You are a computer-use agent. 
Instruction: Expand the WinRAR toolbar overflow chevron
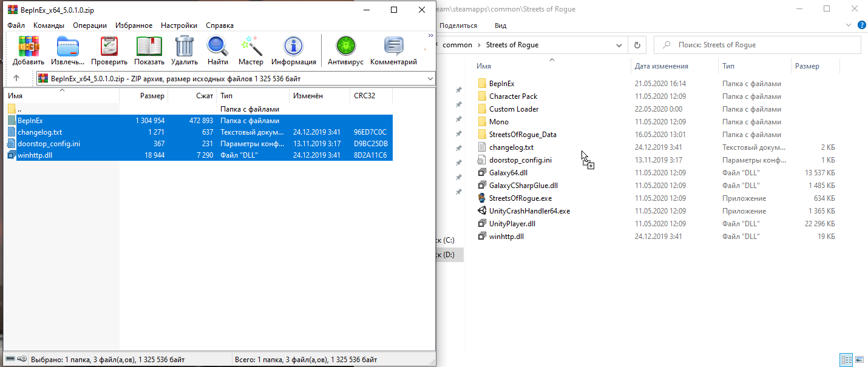point(431,36)
